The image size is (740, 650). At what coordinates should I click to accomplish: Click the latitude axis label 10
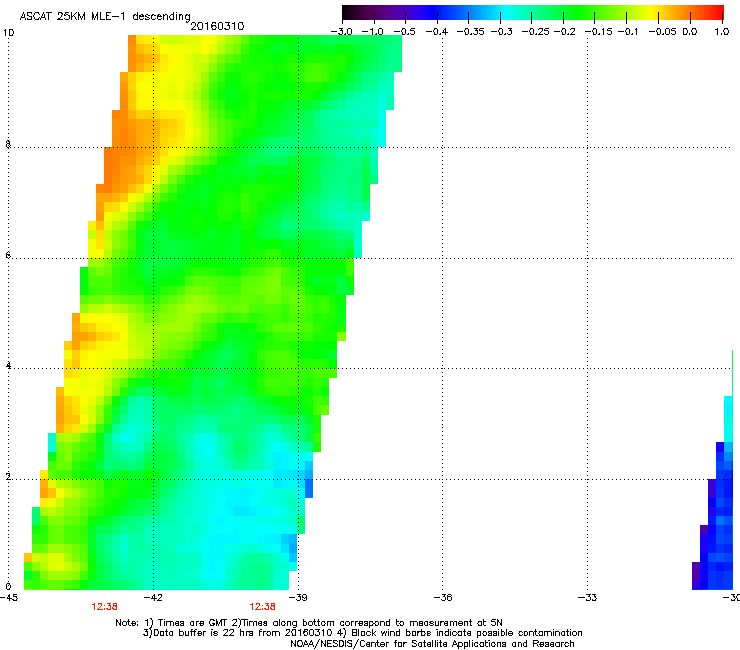[8, 33]
